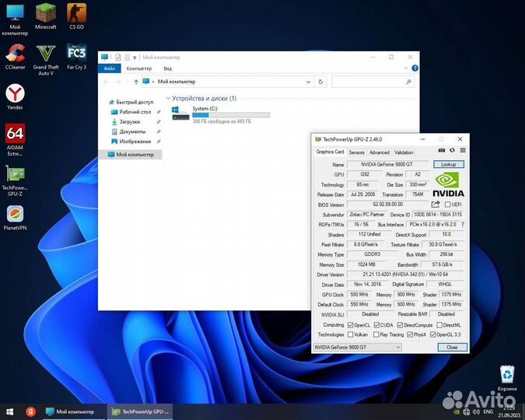Screen dimensions: 525x420
Task: Select the TechPowerUp GPU-Z desktop icon
Action: click(x=15, y=180)
